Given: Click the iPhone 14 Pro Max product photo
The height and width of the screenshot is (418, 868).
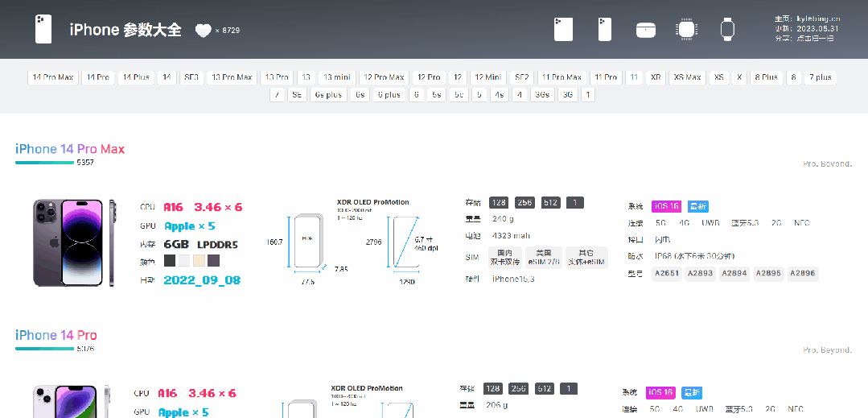Looking at the screenshot, I should (x=74, y=242).
